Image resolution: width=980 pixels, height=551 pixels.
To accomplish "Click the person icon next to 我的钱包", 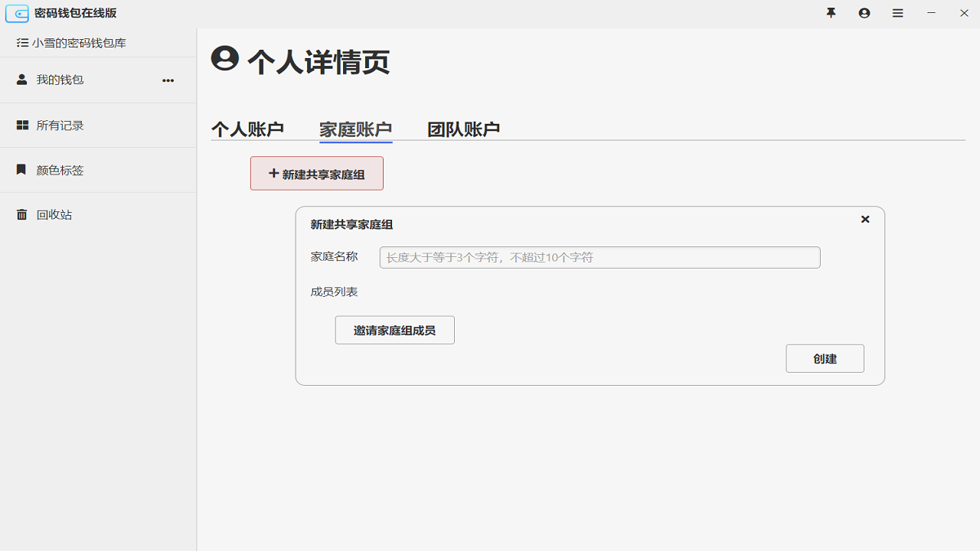I will (21, 80).
